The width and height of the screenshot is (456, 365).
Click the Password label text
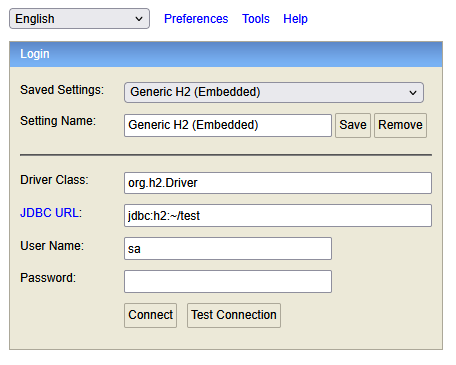pos(48,278)
